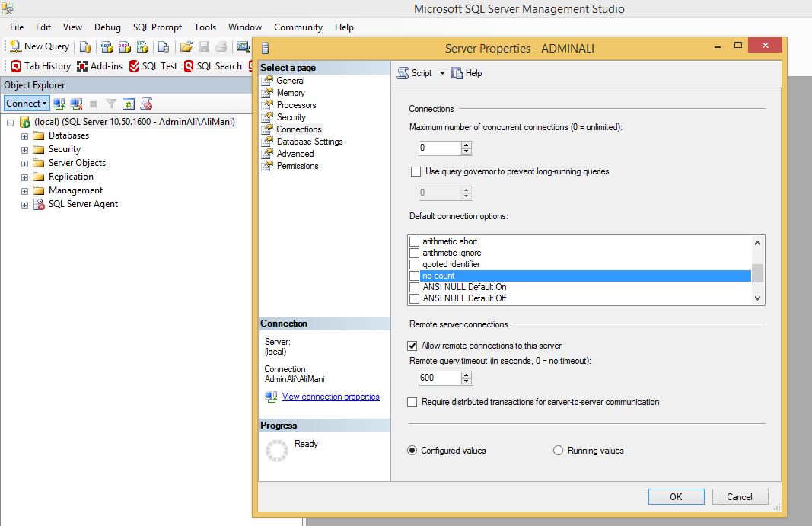Click the connection options scrollbar down arrow
Viewport: 812px width, 526px height.
point(758,298)
